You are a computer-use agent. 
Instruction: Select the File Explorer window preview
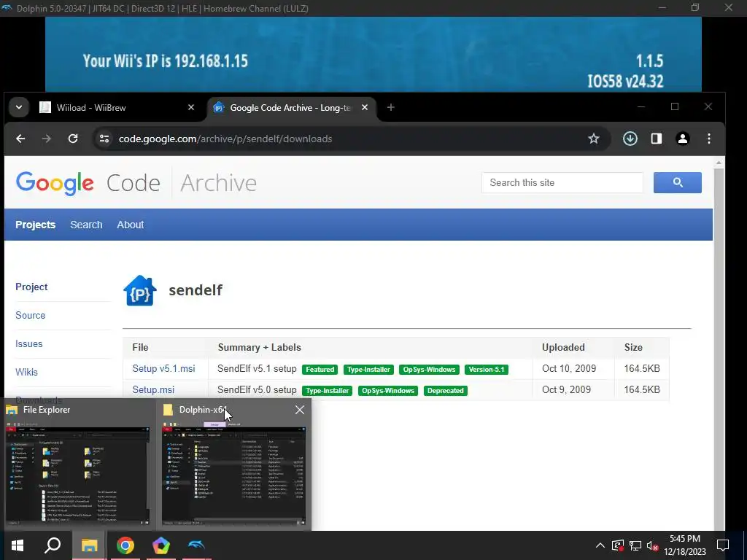(x=77, y=464)
